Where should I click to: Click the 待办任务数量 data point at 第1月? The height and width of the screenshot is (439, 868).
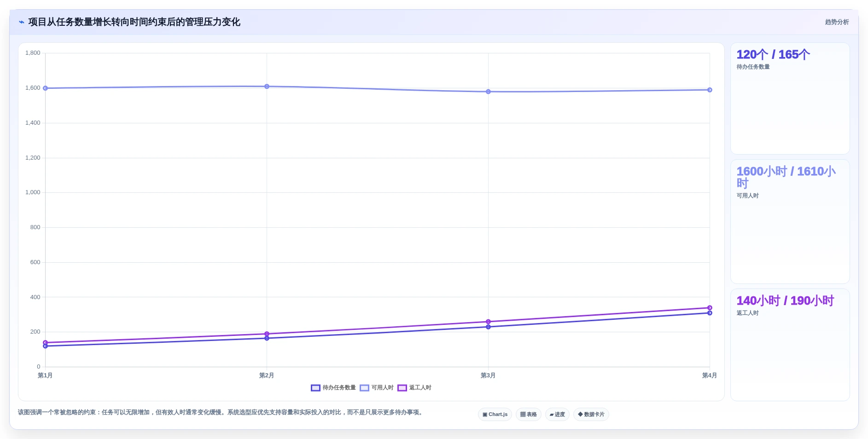coord(45,346)
